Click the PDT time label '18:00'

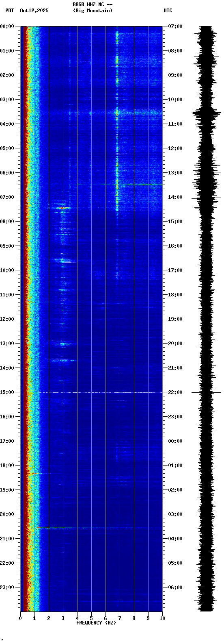(7, 466)
